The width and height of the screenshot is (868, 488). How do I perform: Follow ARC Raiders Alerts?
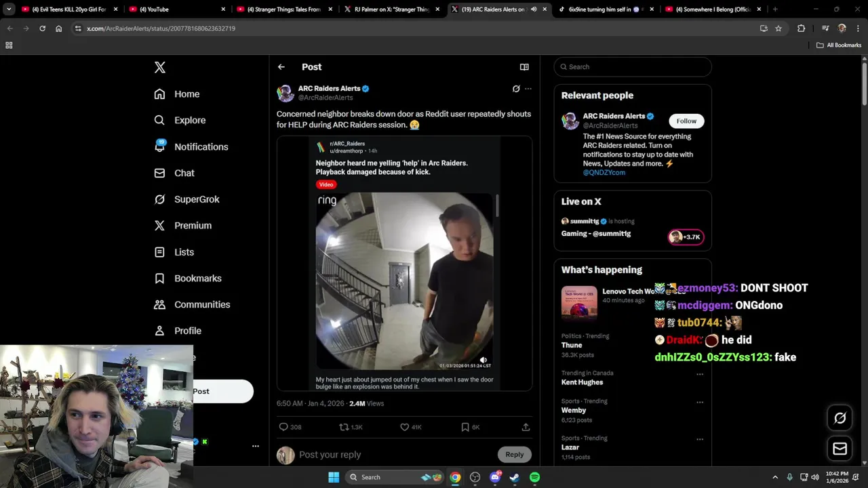coord(686,121)
